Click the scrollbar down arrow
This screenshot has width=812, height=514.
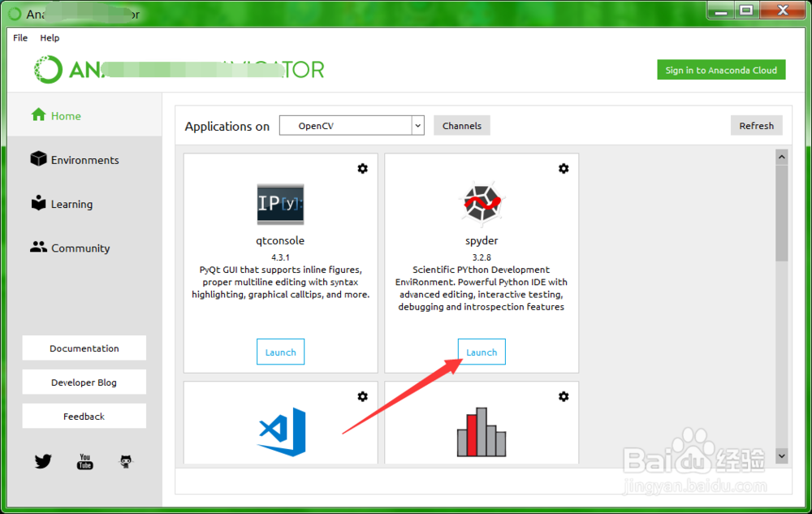click(x=782, y=456)
